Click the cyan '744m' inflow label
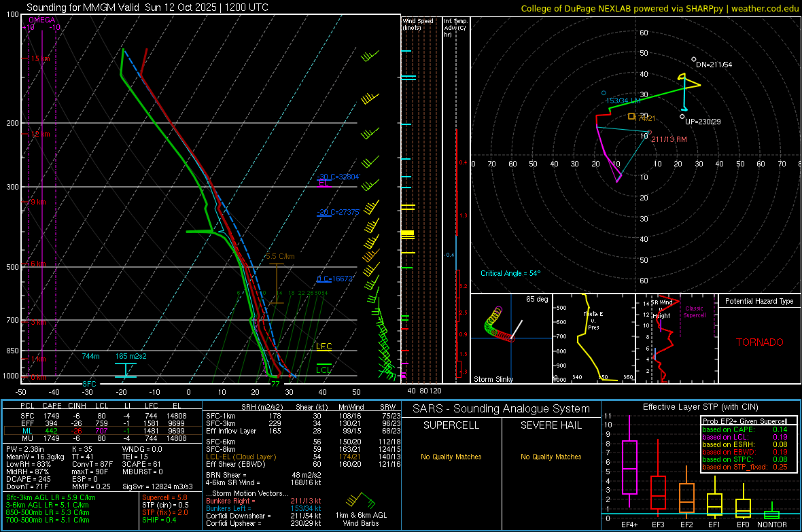Screen dimensions: 802x532 90,356
